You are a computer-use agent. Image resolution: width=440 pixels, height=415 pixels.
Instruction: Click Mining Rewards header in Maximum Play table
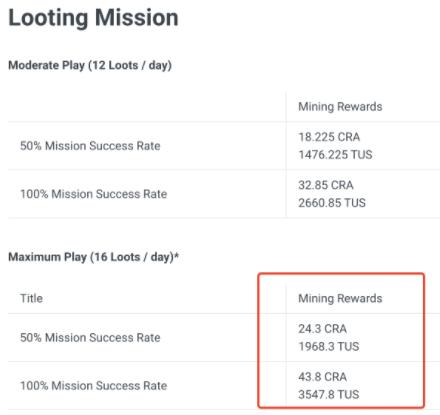coord(340,298)
